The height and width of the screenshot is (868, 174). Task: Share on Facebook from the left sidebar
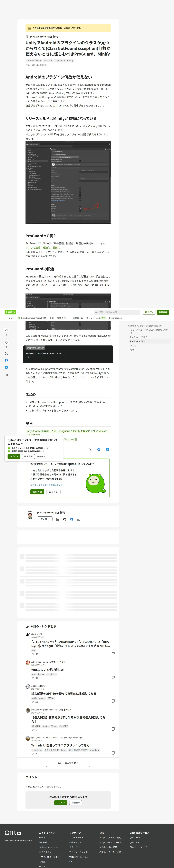pyautogui.click(x=6, y=360)
